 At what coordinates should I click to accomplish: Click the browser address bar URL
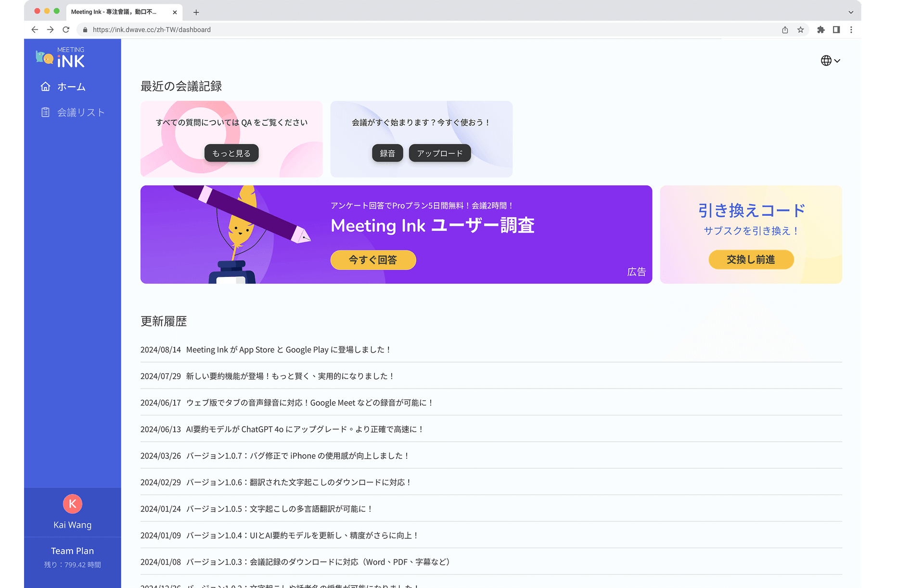[x=152, y=30]
